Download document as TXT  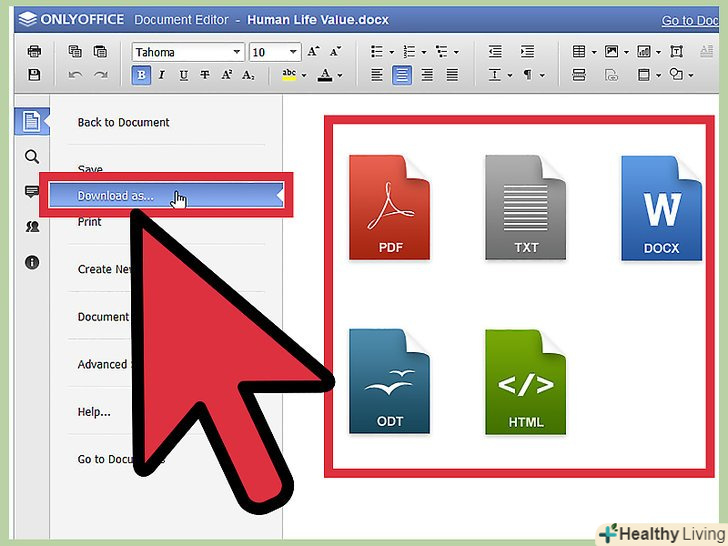526,208
